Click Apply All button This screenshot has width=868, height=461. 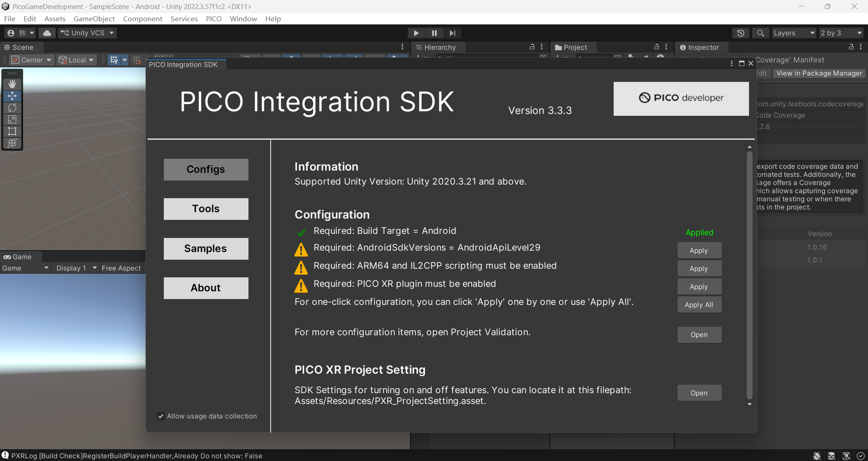point(699,304)
